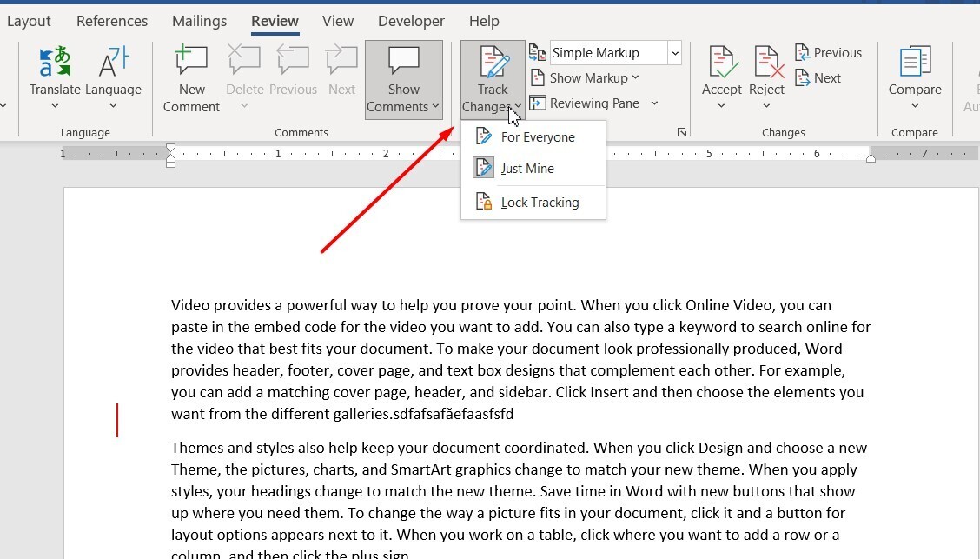980x559 pixels.
Task: Open the Simple Markup dropdown
Action: (674, 53)
